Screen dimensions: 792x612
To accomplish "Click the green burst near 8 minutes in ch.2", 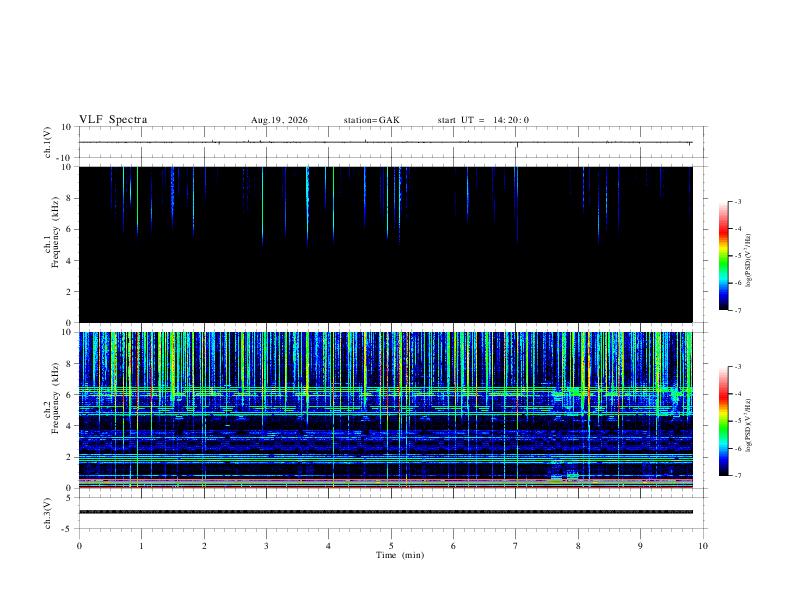I will click(573, 475).
